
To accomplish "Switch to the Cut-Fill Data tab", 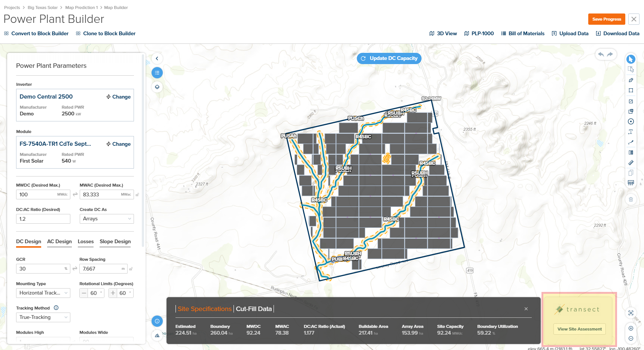I will tap(254, 308).
